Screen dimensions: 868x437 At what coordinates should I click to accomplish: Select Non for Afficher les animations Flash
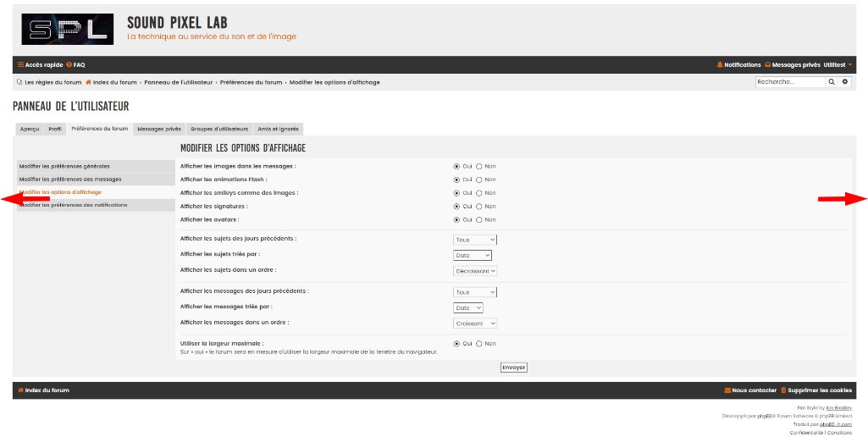pyautogui.click(x=479, y=180)
